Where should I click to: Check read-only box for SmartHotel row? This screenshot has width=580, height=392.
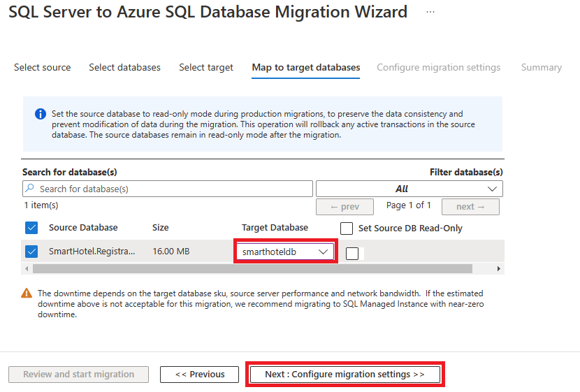352,254
